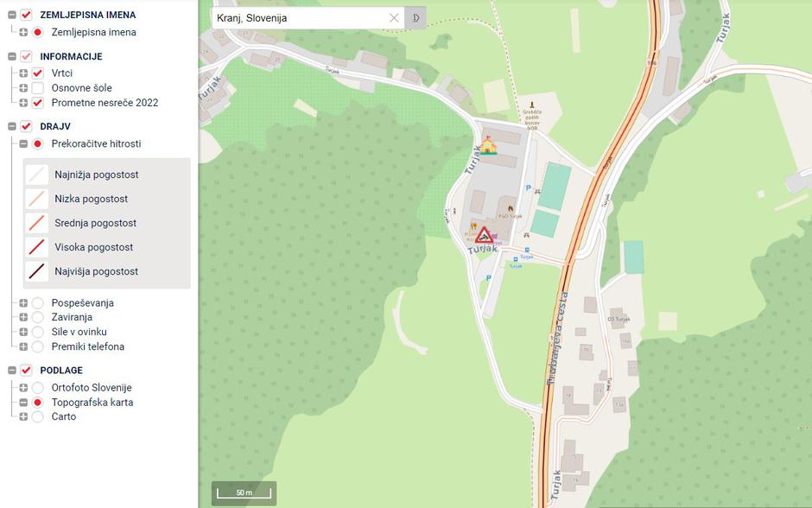812x508 pixels.
Task: Click the Najvišja pogostost legend line icon
Action: point(37,271)
